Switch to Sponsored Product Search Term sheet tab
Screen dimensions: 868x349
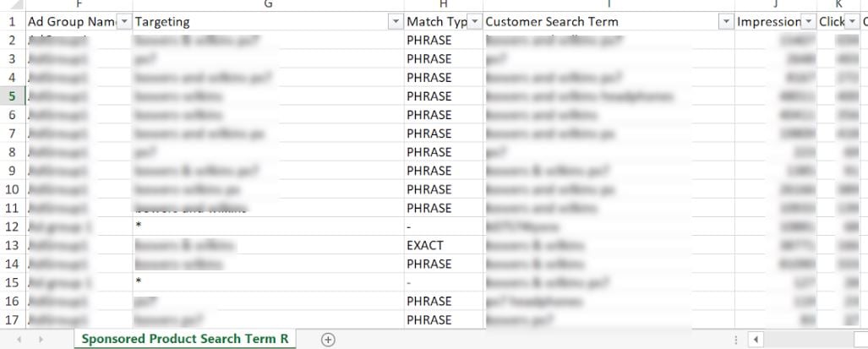coord(184,340)
